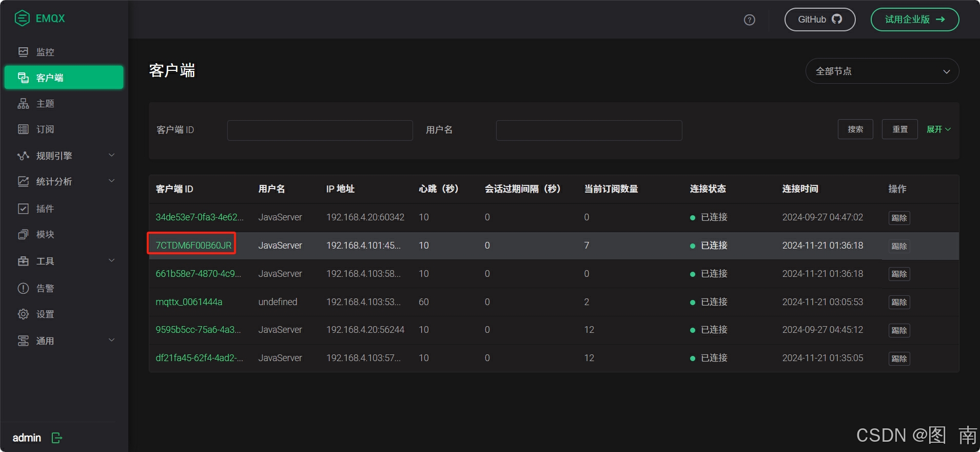Screen dimensions: 980x452
Task: Click the tools (工具) sidebar icon
Action: pos(23,261)
